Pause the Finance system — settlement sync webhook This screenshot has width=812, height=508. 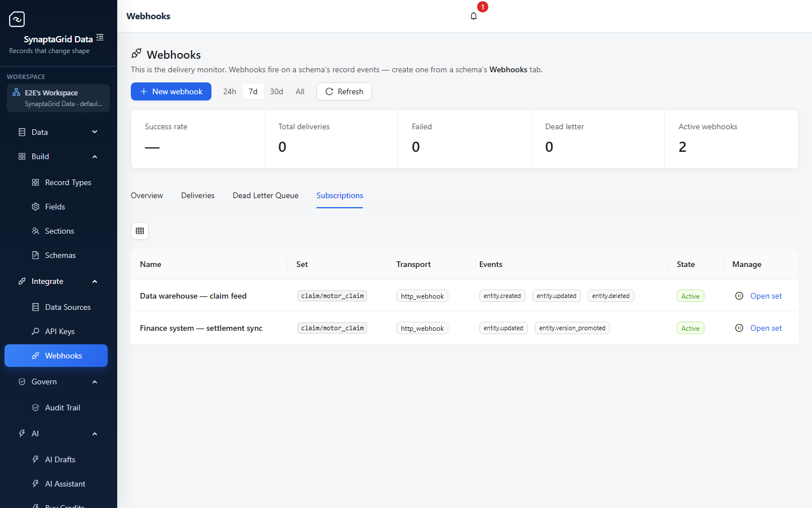pyautogui.click(x=739, y=328)
